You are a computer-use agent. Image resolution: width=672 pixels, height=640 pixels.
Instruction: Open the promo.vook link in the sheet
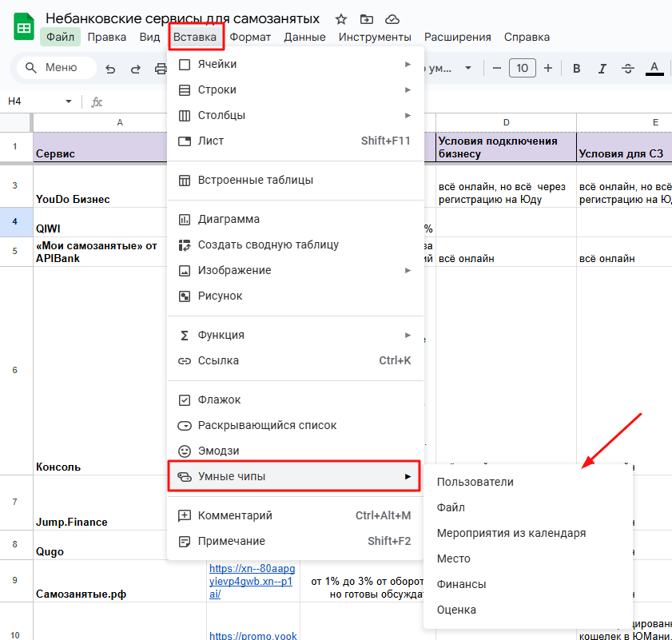pyautogui.click(x=252, y=636)
